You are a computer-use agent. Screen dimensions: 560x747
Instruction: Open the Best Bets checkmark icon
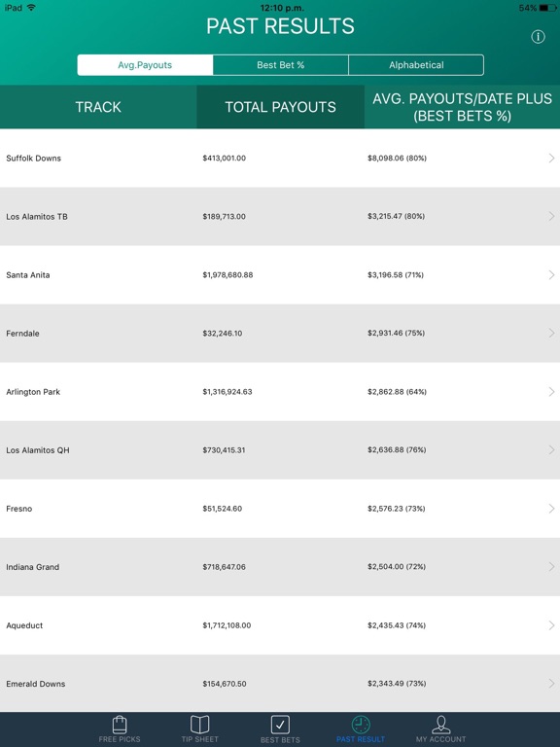coord(280,725)
